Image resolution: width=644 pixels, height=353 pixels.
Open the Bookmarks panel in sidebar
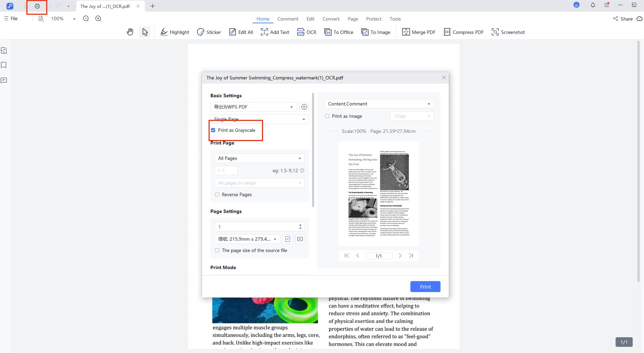(4, 65)
